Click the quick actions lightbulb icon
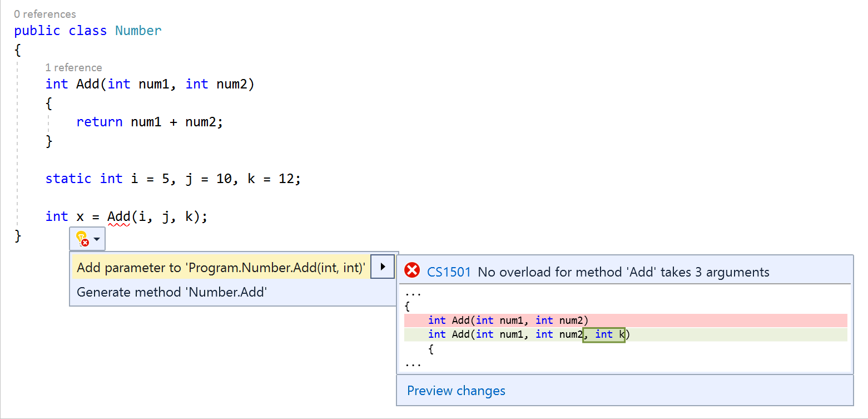The height and width of the screenshot is (419, 868). pyautogui.click(x=82, y=238)
